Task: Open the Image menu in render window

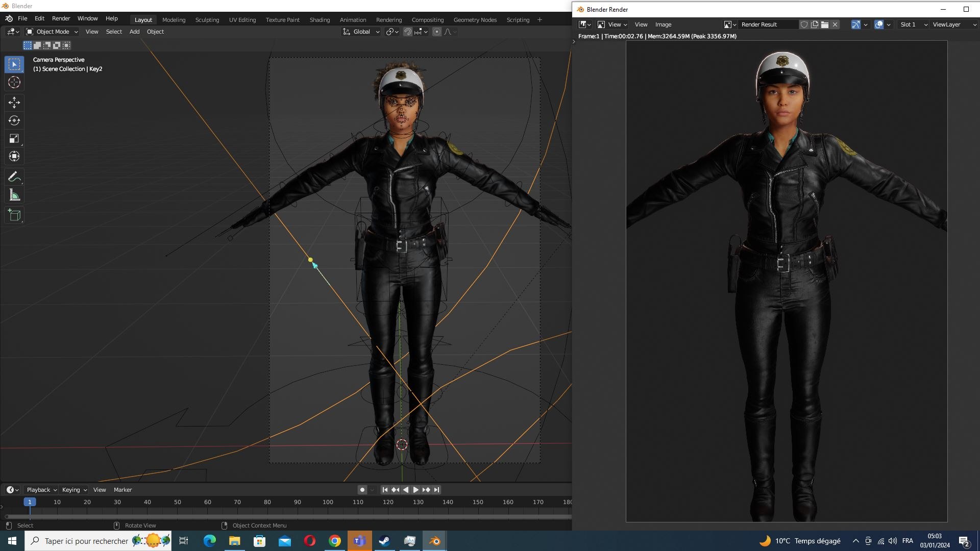Action: (x=663, y=24)
